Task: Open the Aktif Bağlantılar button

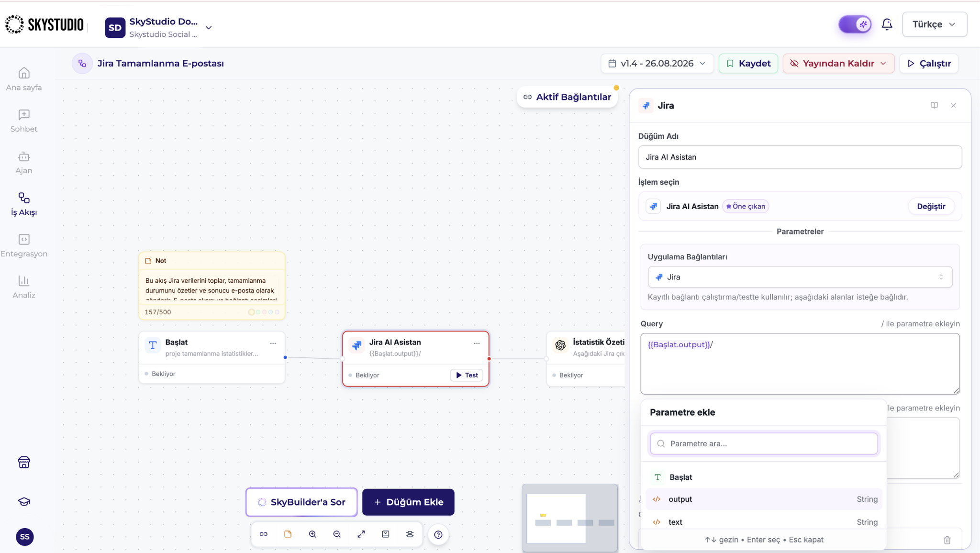Action: 567,97
